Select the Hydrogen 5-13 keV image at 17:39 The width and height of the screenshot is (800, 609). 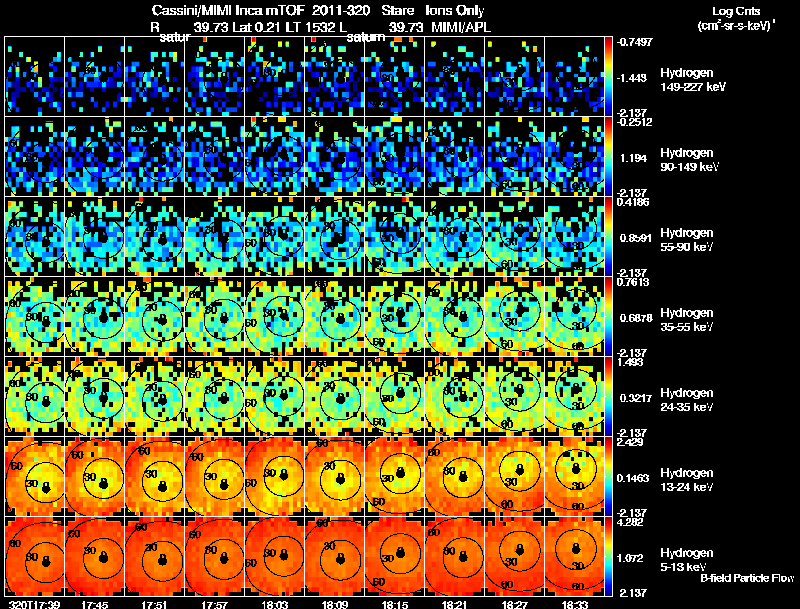tap(35, 556)
